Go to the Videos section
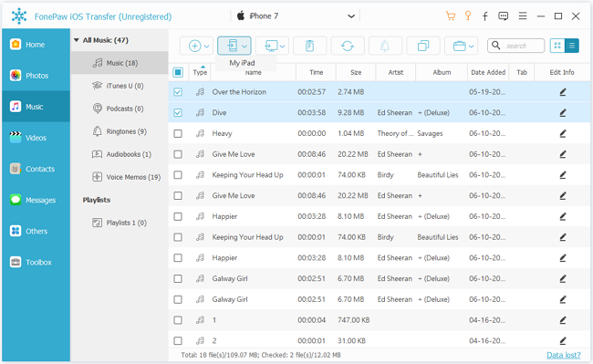Screen dimensions: 593x364 pyautogui.click(x=36, y=138)
